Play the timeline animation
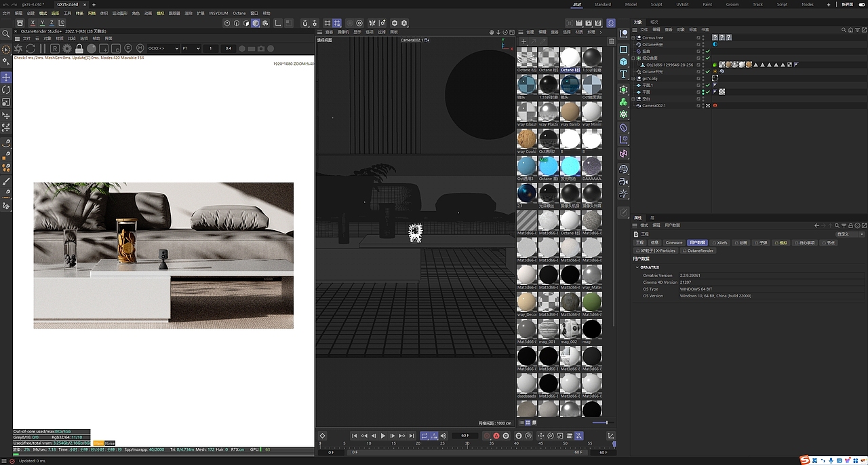Viewport: 868px width, 465px height. click(x=383, y=436)
